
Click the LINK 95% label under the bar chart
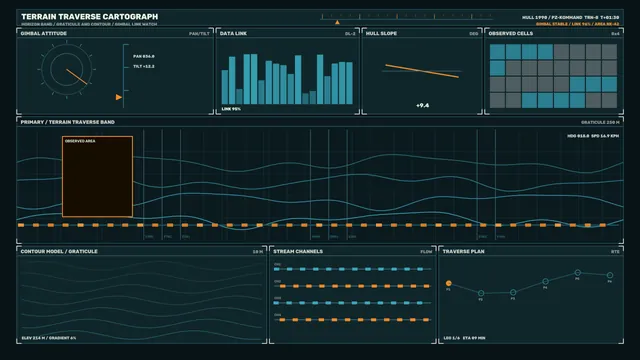[231, 109]
